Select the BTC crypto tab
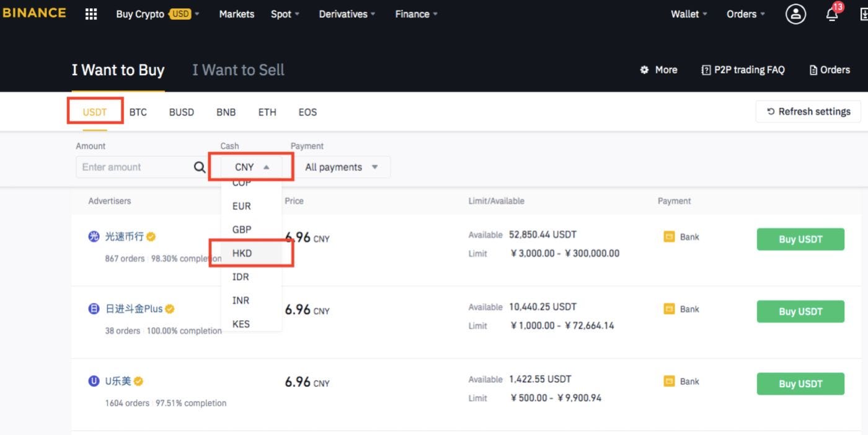Screen dimensions: 868x435 pyautogui.click(x=138, y=112)
